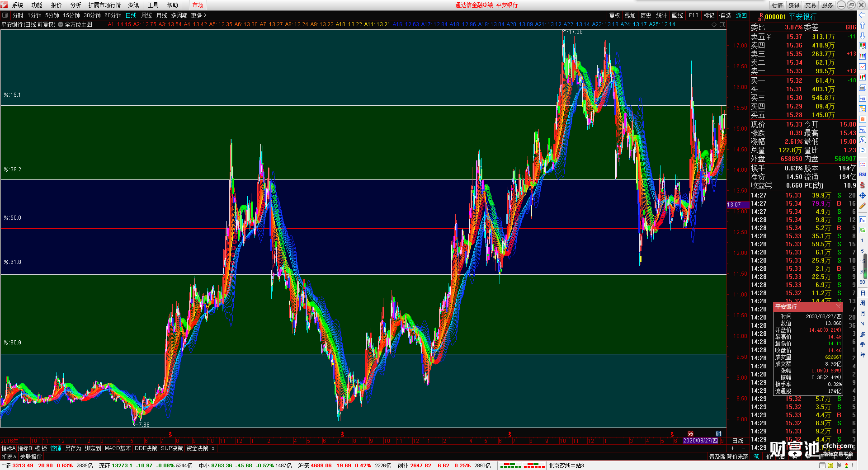Select the MACD基本 tab
The width and height of the screenshot is (868, 470).
pos(118,448)
